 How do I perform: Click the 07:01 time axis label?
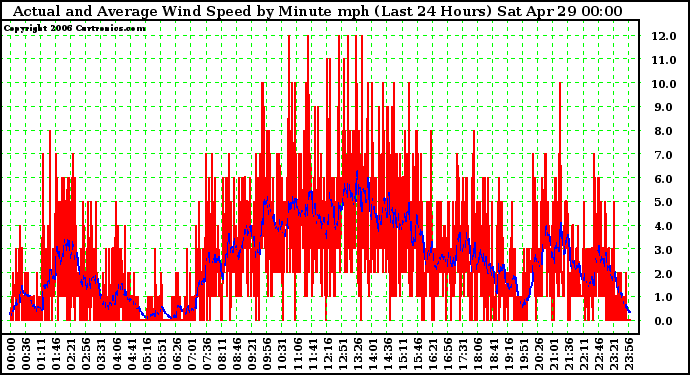coord(191,354)
